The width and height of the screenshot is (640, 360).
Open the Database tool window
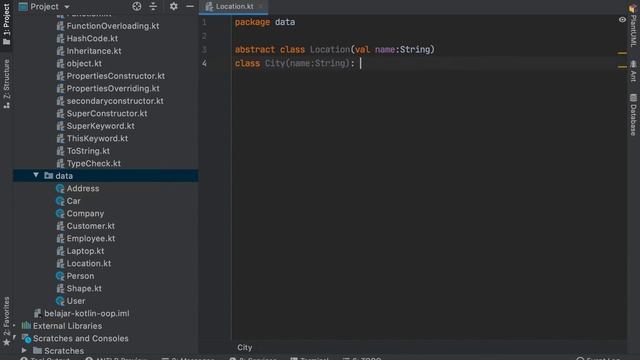pos(633,115)
